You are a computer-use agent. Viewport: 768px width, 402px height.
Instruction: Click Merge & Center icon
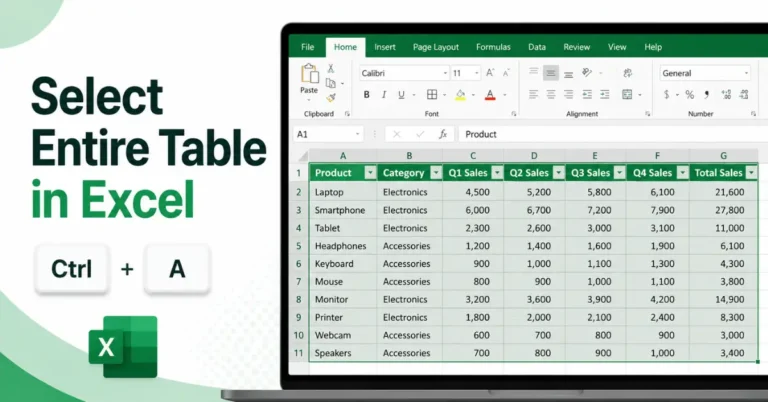click(x=627, y=95)
